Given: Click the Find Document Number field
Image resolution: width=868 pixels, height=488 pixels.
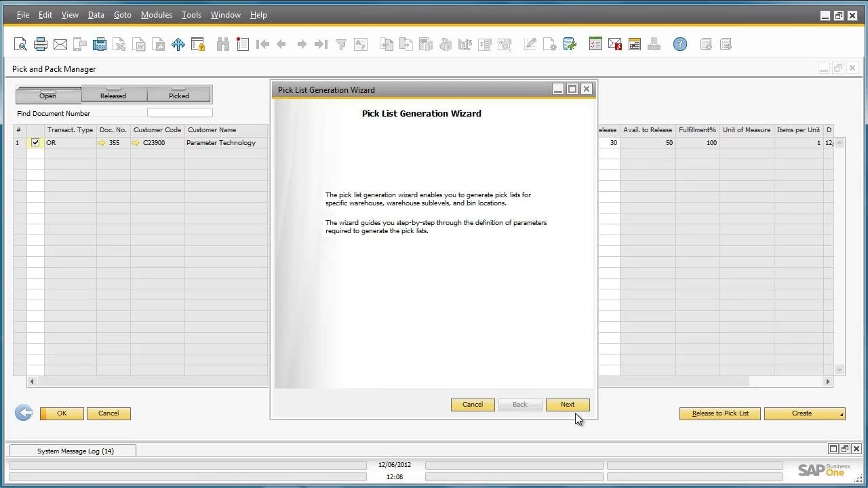Looking at the screenshot, I should pos(180,113).
